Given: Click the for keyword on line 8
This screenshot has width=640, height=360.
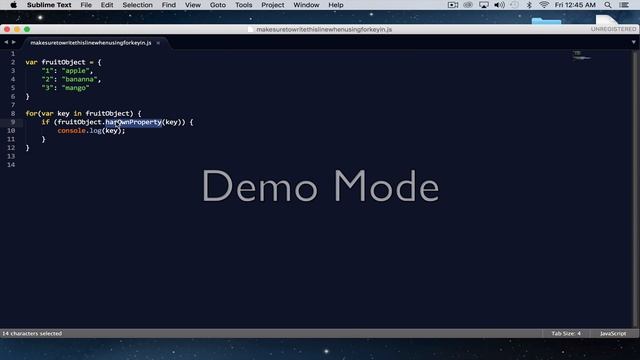Looking at the screenshot, I should coord(31,113).
